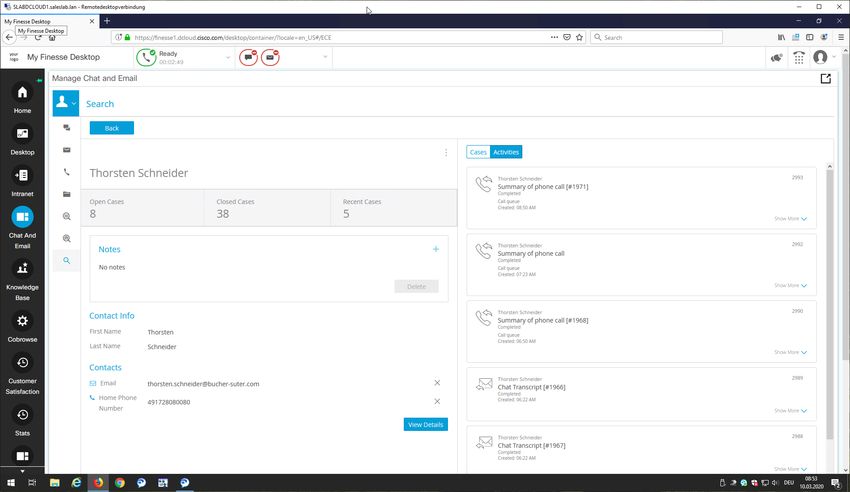Viewport: 850px width, 492px height.
Task: Click the email channel status icon
Action: coord(270,57)
